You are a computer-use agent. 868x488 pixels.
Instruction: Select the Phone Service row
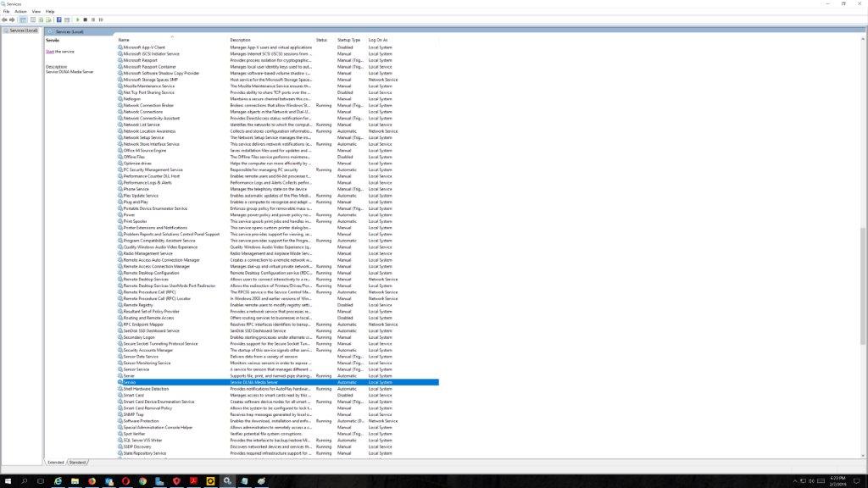click(278, 189)
